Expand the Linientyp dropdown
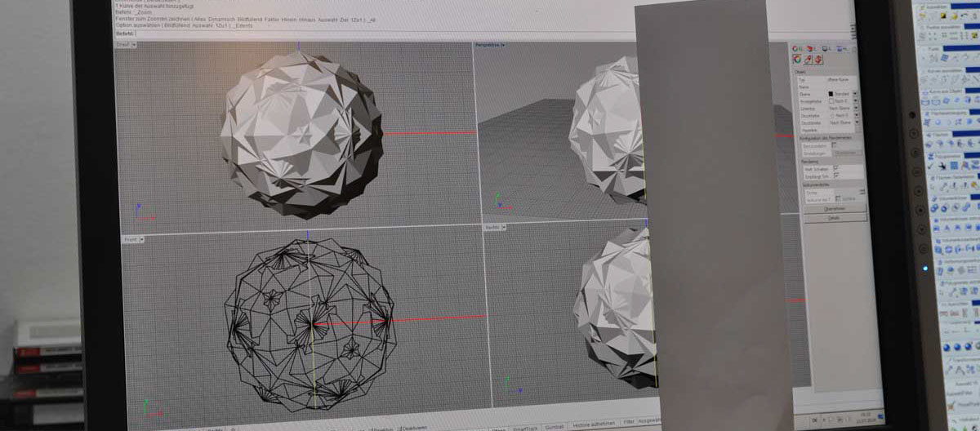Screen dimensions: 980x431 (x=855, y=108)
